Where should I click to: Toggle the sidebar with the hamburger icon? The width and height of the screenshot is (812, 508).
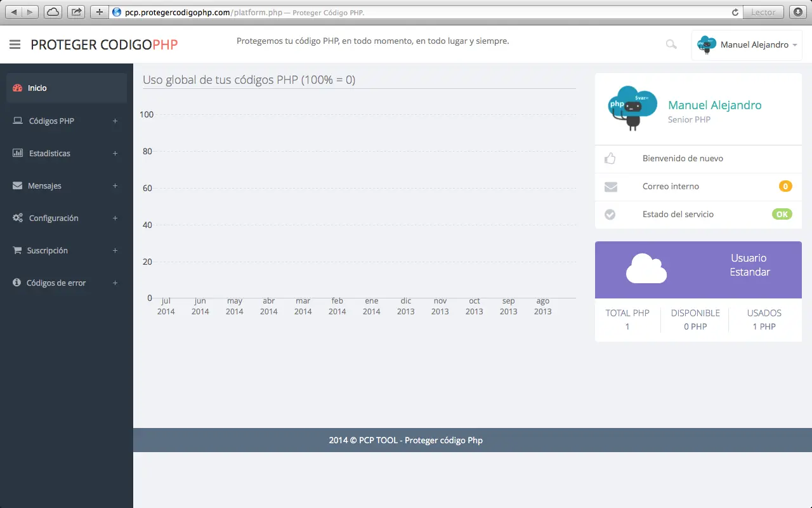click(x=15, y=44)
